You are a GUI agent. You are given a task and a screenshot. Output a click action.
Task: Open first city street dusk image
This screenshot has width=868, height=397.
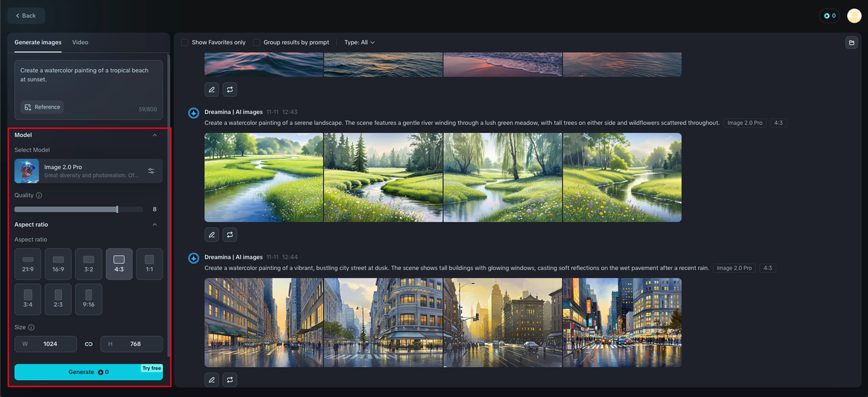pos(264,322)
